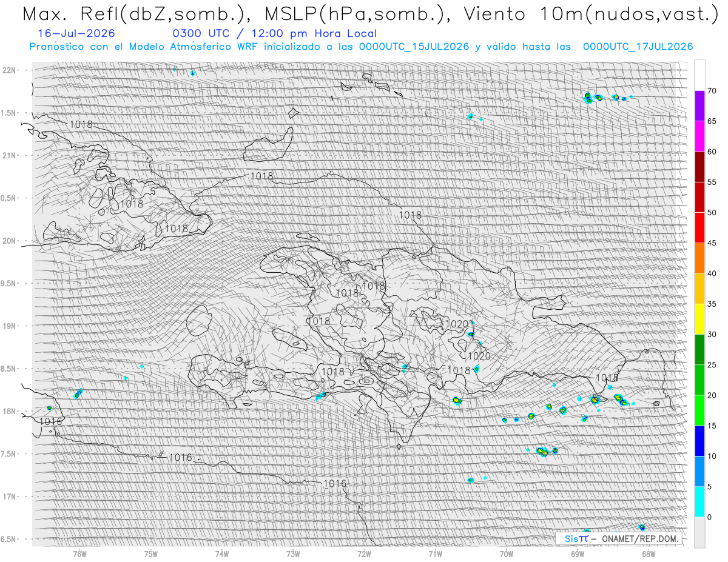Click the orange 40–45 dBZ color bar segment
Screen dimensions: 728x562
click(699, 258)
